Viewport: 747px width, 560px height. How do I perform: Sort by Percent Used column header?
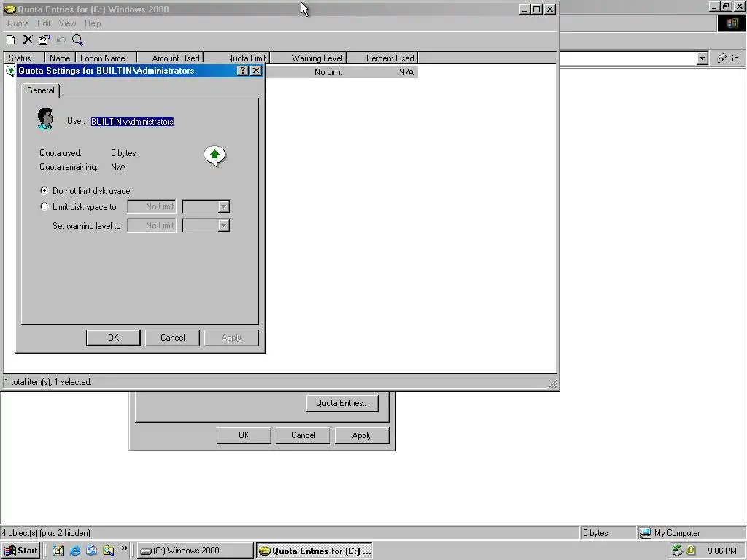[x=382, y=58]
